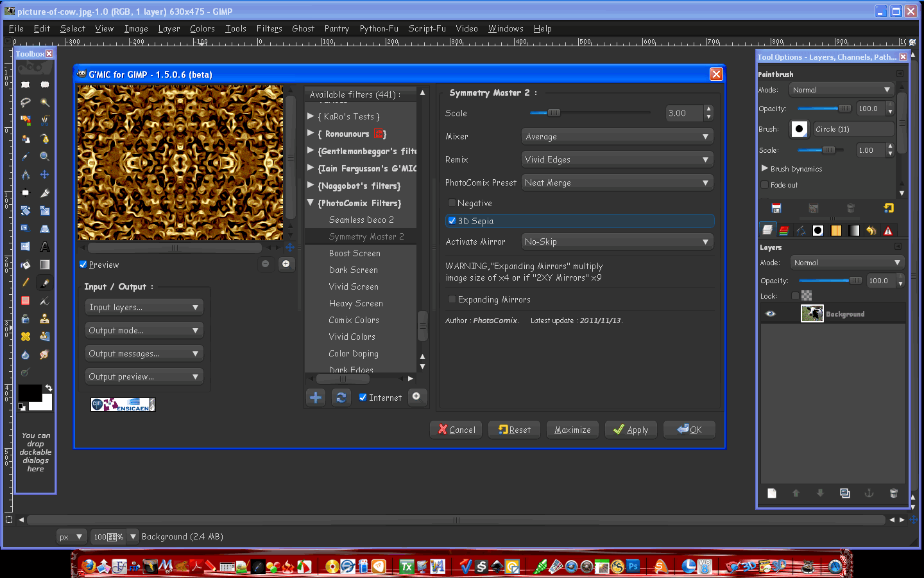Toggle the Preview checkbox

tap(83, 265)
